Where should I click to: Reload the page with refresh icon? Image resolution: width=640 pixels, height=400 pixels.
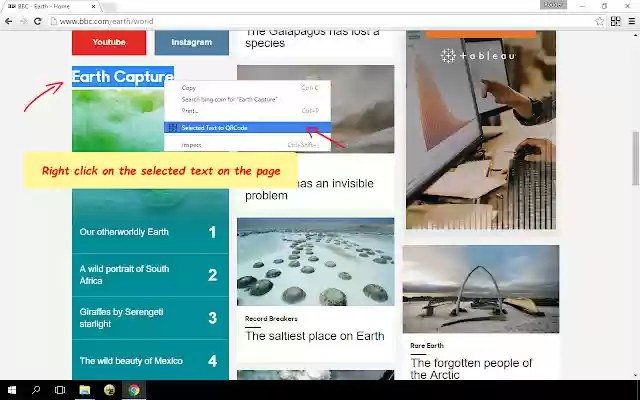click(x=38, y=21)
